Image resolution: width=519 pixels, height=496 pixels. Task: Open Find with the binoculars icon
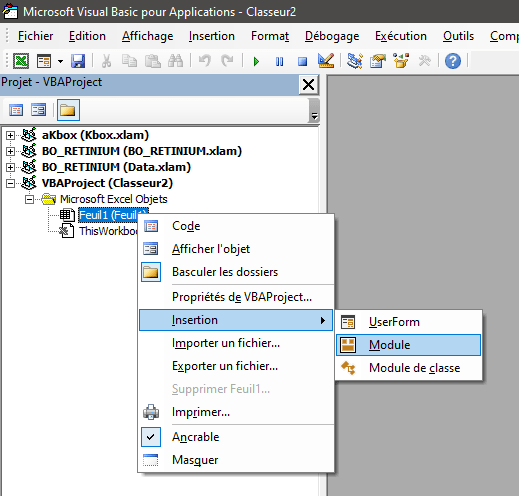coord(176,61)
